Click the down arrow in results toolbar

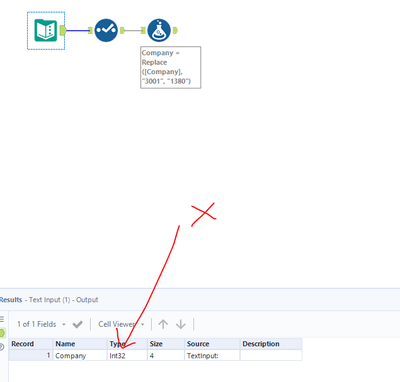181,324
